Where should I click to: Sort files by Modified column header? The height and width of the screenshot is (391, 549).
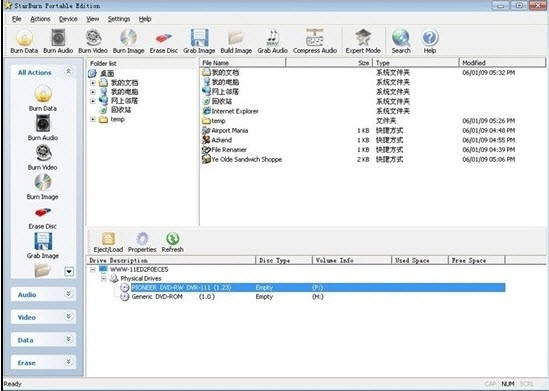[502, 63]
